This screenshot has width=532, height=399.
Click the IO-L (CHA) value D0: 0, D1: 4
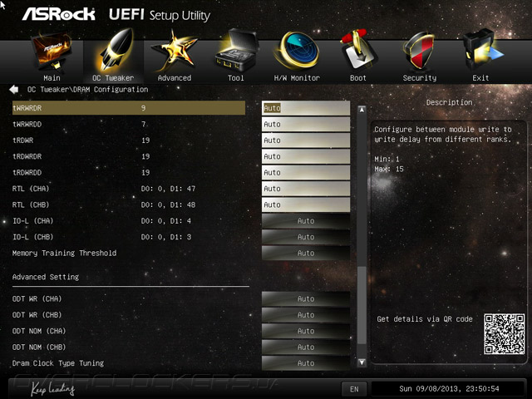point(166,221)
